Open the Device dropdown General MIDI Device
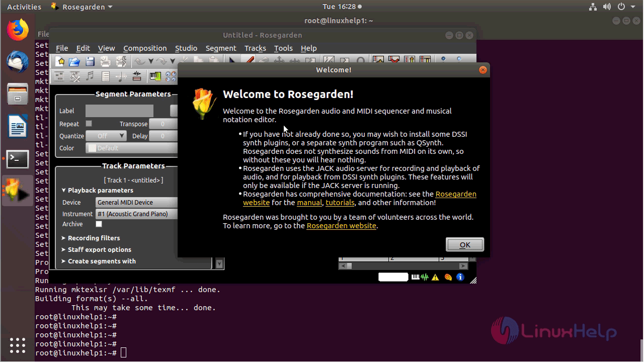 point(136,202)
